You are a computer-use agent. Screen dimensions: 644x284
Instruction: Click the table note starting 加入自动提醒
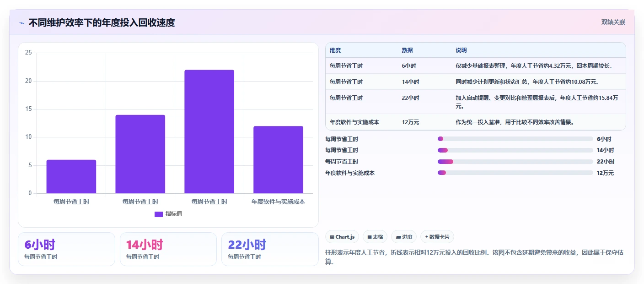tap(537, 102)
